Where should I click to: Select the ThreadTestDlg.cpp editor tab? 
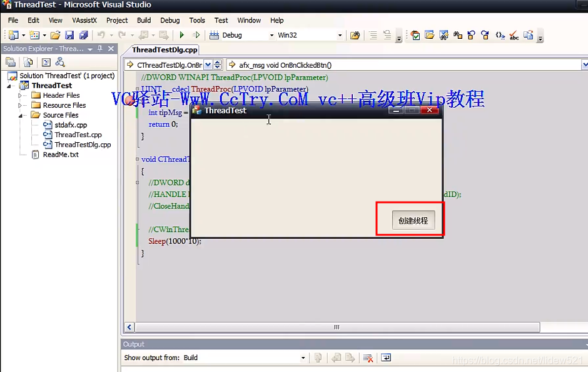[165, 49]
